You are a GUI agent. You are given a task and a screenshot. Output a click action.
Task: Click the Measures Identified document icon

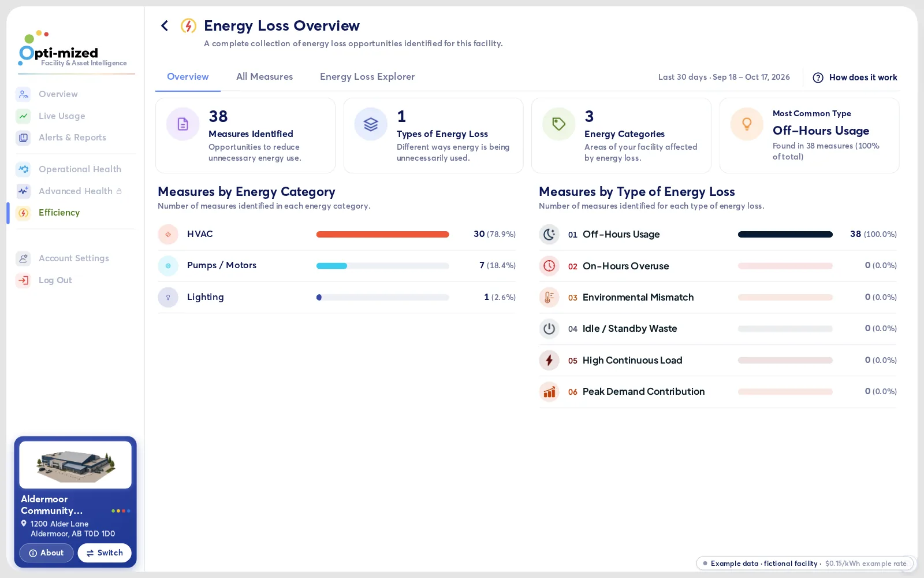(183, 124)
